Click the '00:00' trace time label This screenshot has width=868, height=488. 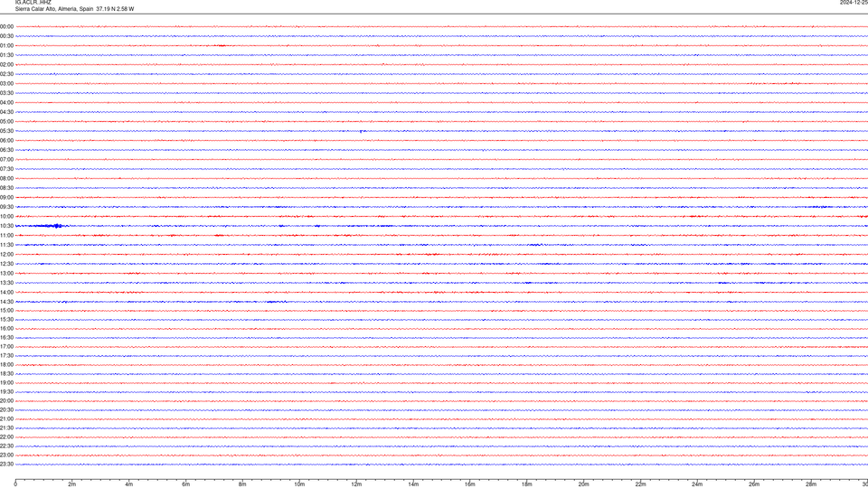pyautogui.click(x=6, y=26)
